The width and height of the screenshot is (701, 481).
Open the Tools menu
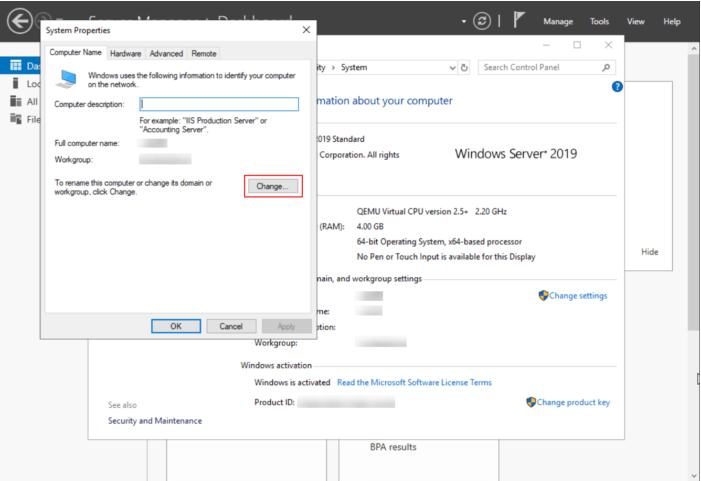click(599, 21)
